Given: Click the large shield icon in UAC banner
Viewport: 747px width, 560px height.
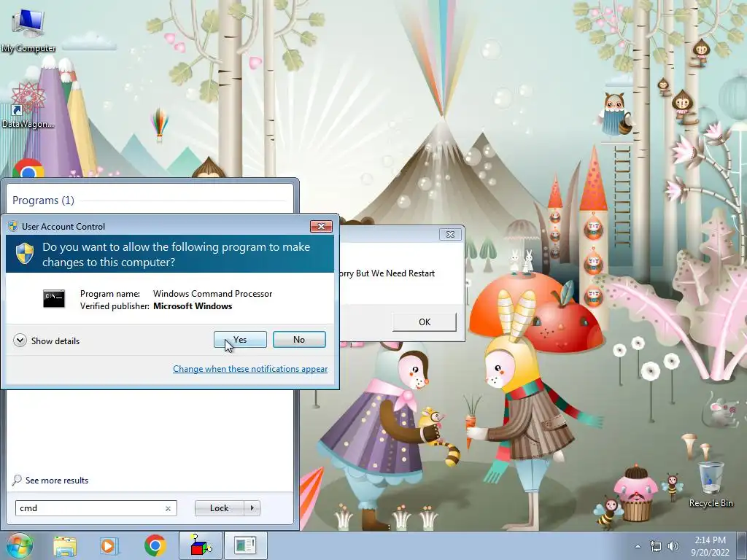Looking at the screenshot, I should coord(25,253).
